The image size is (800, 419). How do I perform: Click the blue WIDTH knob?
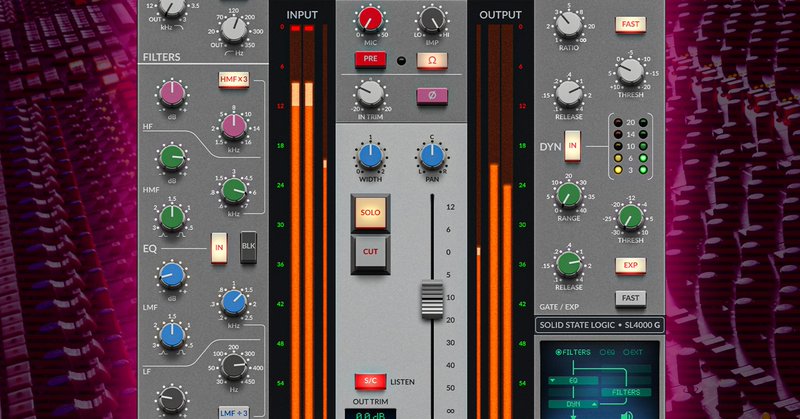[370, 157]
